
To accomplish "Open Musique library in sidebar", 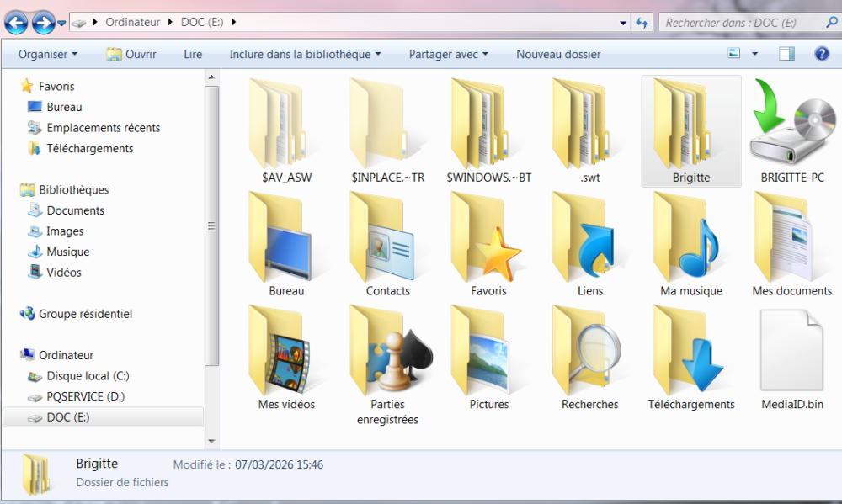I will point(67,252).
